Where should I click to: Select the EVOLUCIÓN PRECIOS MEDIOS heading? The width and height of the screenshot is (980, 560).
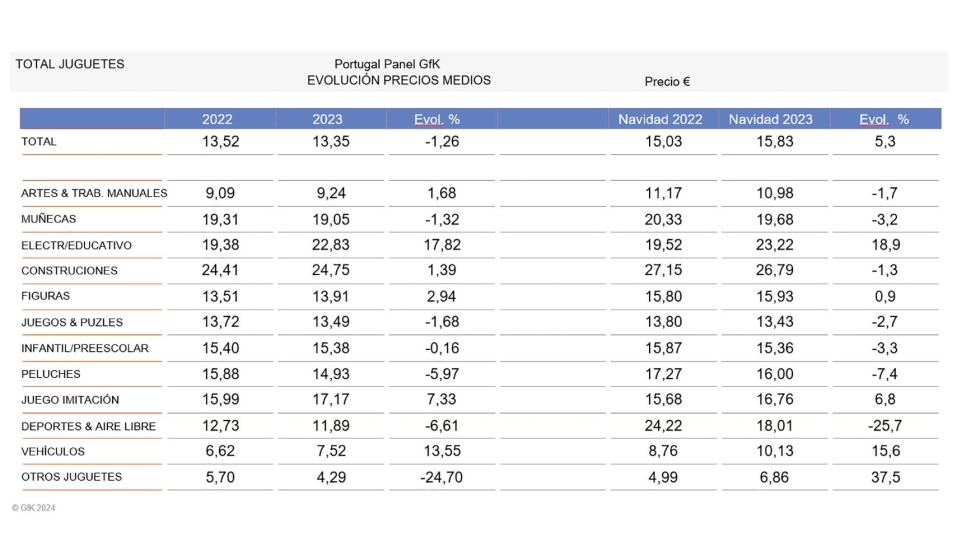tap(399, 80)
